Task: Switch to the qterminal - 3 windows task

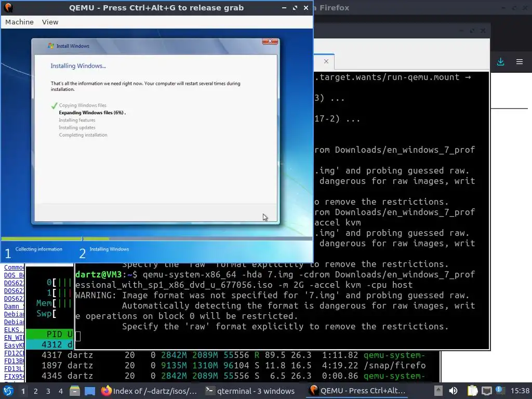Action: pos(250,391)
